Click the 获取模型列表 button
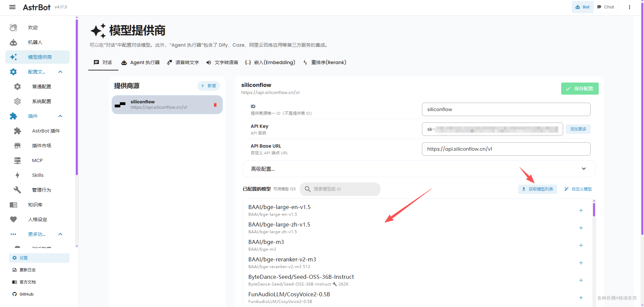 538,189
